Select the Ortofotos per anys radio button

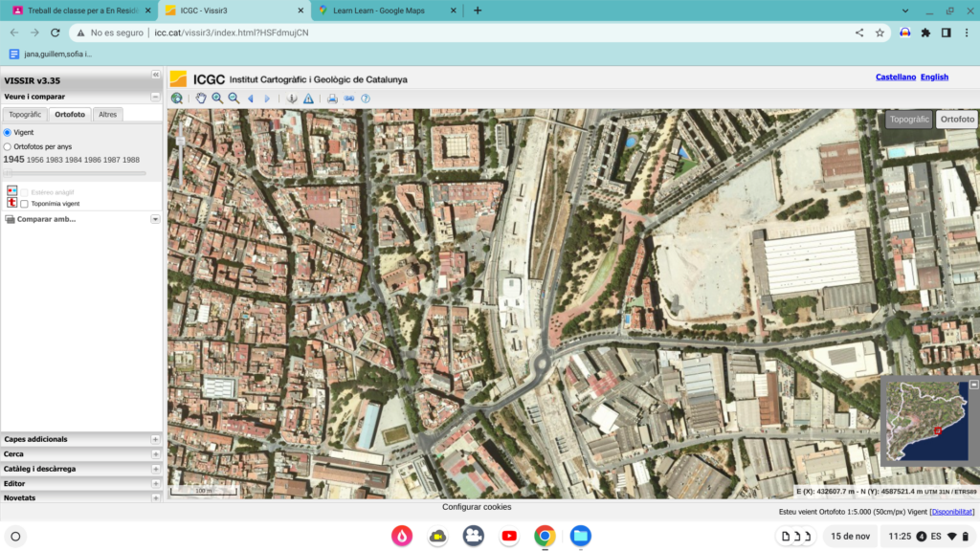(8, 146)
